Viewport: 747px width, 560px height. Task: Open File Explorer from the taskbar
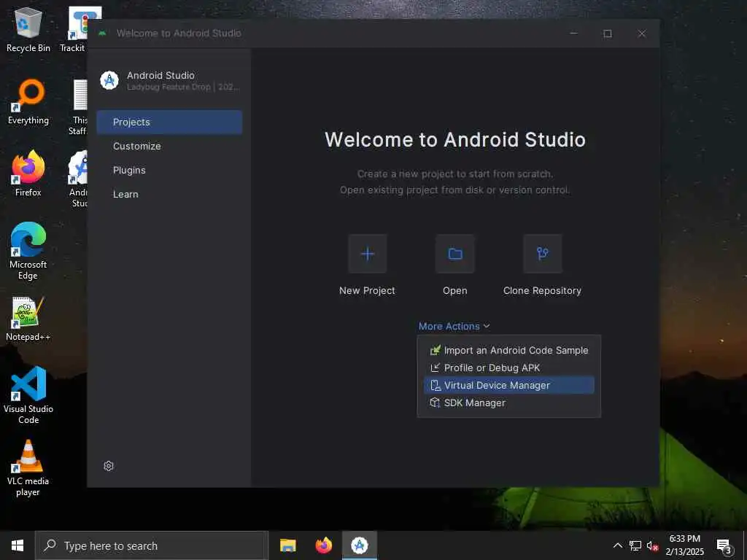(x=287, y=545)
